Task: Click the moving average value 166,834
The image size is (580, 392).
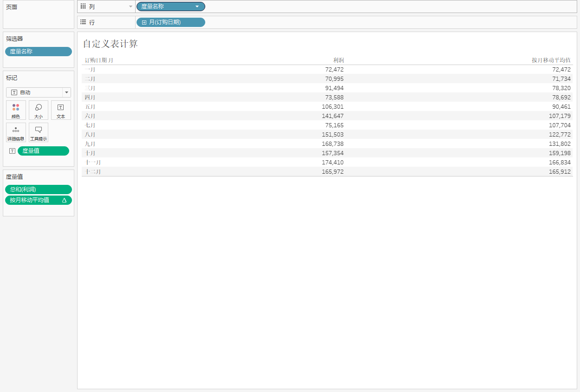Action: pyautogui.click(x=560, y=163)
